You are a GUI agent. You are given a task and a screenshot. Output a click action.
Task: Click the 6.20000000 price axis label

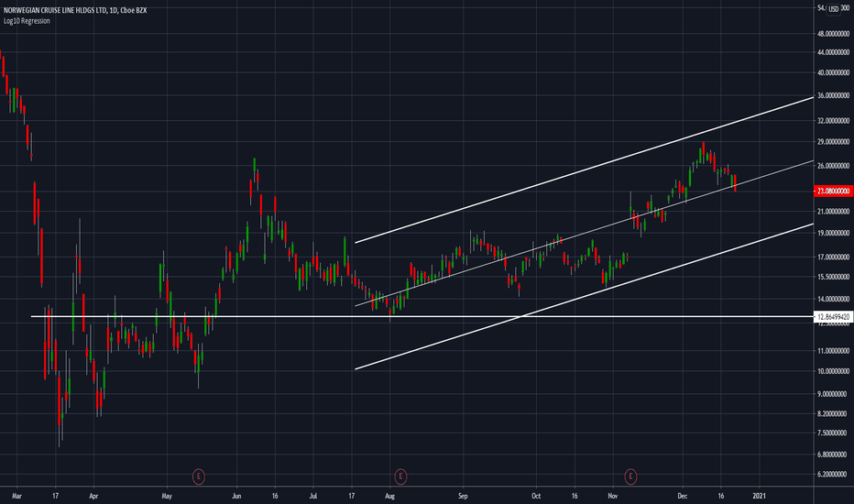coord(833,474)
